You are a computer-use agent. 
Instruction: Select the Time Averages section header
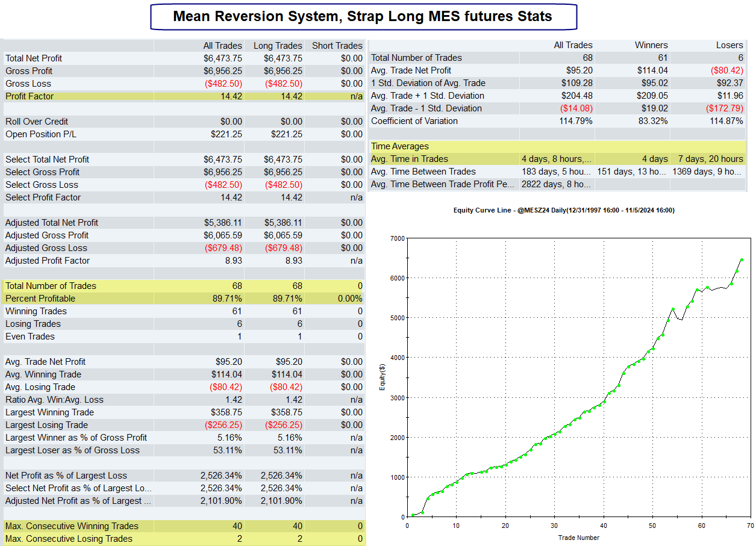(x=557, y=146)
